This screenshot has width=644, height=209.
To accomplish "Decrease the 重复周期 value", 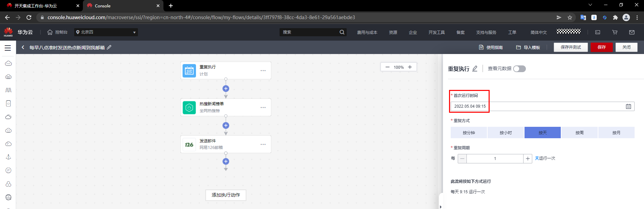I will click(462, 159).
